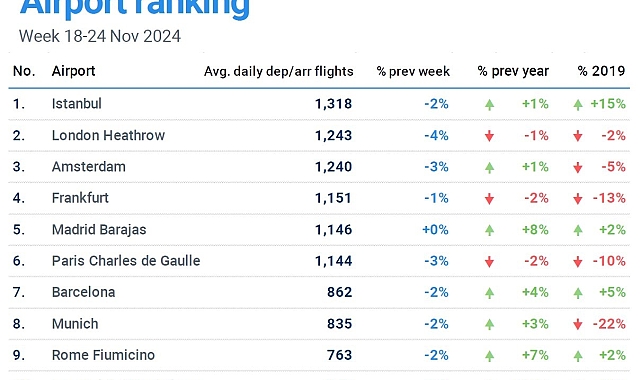Select the Airport column header

(x=73, y=71)
